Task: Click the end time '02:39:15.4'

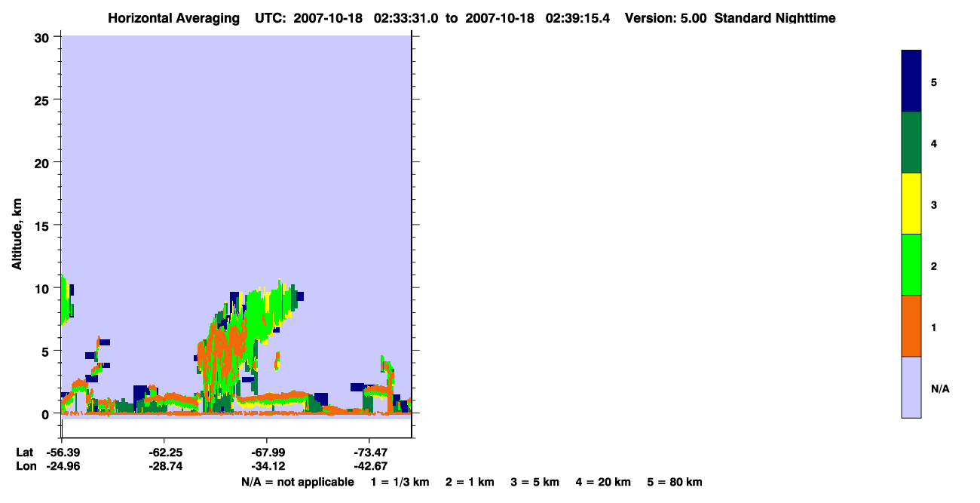Action: (578, 18)
